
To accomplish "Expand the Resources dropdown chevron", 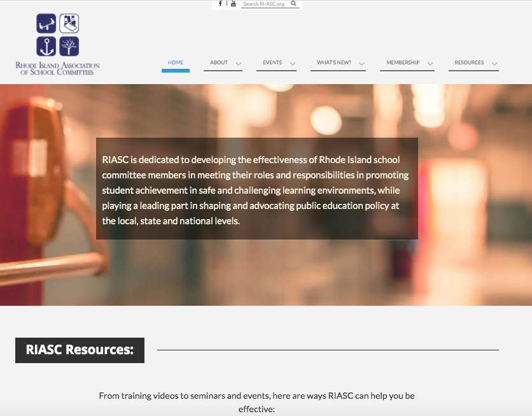I will pos(494,64).
